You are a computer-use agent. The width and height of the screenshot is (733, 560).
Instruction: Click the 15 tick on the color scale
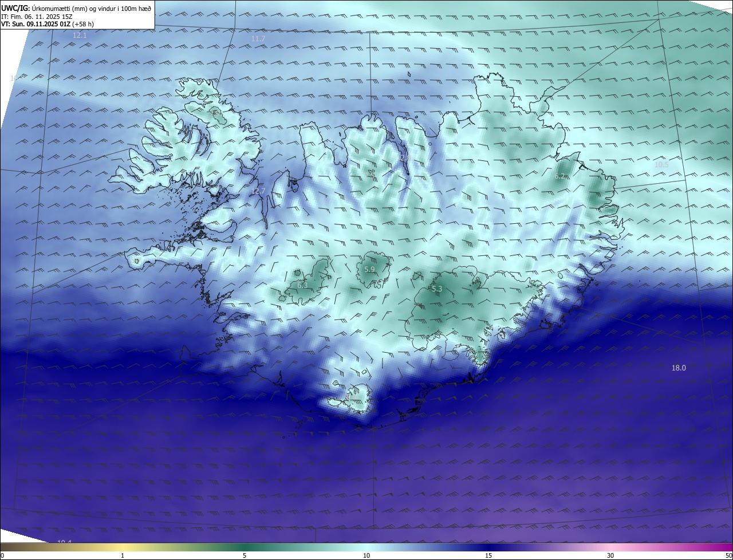click(x=488, y=556)
